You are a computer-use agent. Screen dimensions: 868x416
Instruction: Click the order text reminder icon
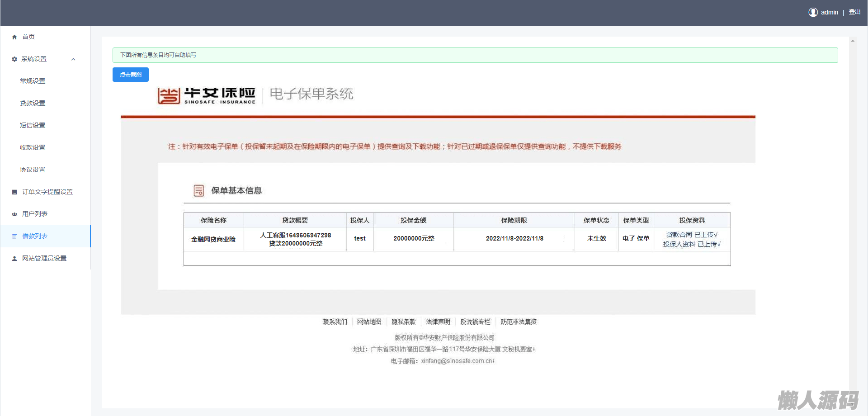[14, 192]
